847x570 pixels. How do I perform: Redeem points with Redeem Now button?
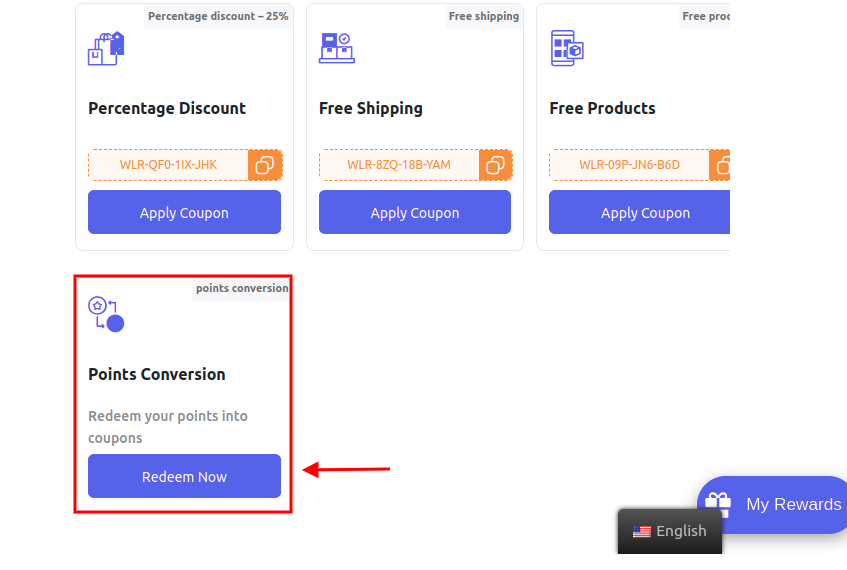(184, 476)
